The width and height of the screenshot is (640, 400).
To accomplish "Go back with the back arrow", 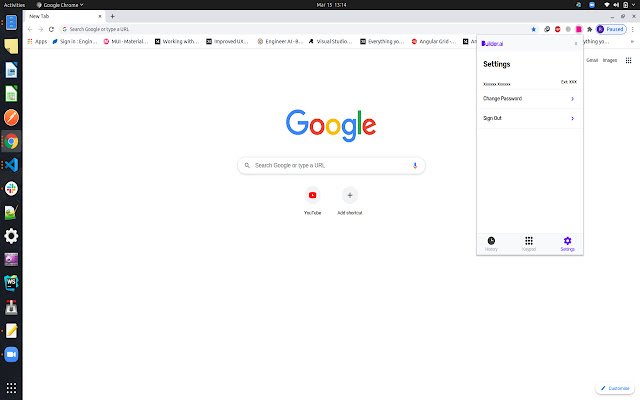I will pyautogui.click(x=30, y=29).
